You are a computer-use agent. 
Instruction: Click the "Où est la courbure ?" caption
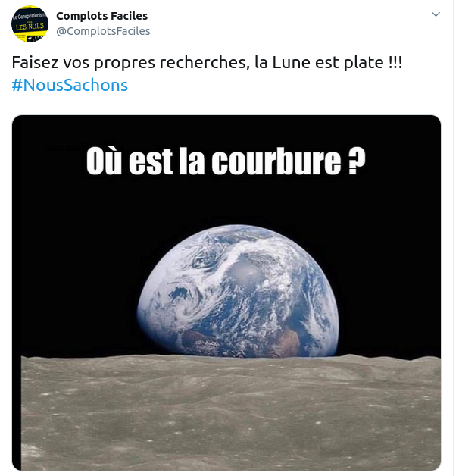pos(226,161)
